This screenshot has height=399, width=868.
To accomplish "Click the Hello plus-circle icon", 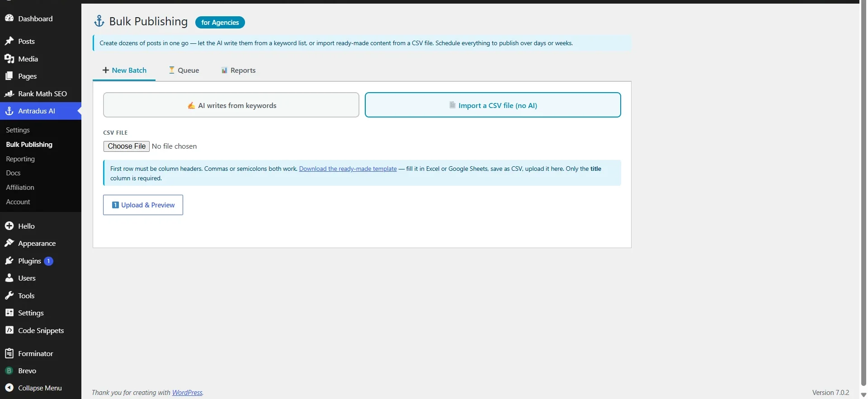I will (x=9, y=226).
